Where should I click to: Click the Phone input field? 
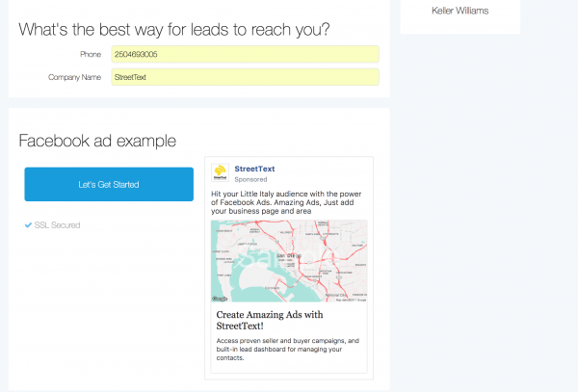coord(245,54)
